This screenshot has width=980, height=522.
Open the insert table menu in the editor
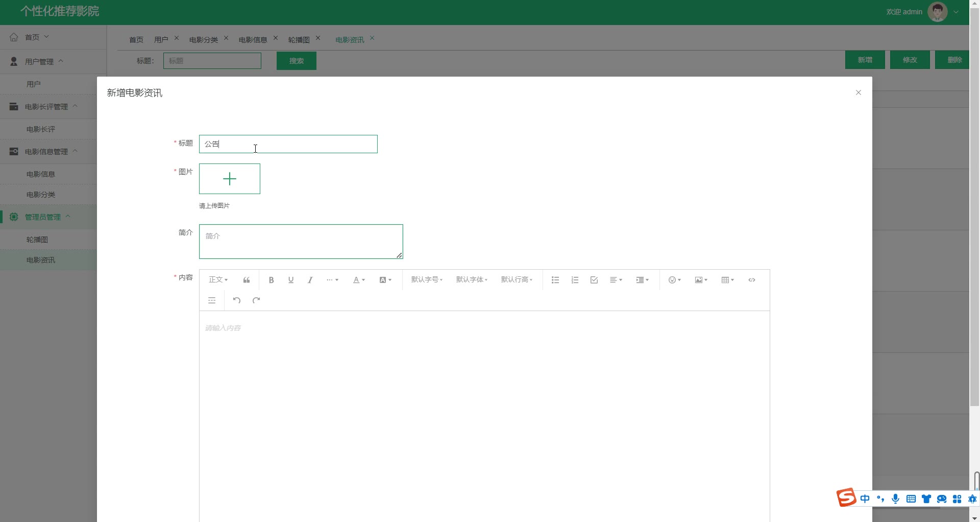click(x=728, y=280)
